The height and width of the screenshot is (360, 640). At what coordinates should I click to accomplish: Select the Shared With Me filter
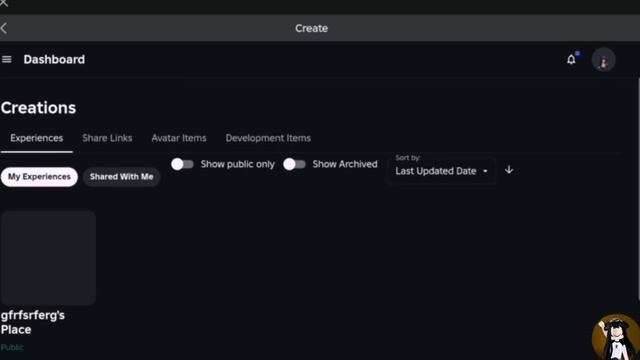coord(121,177)
